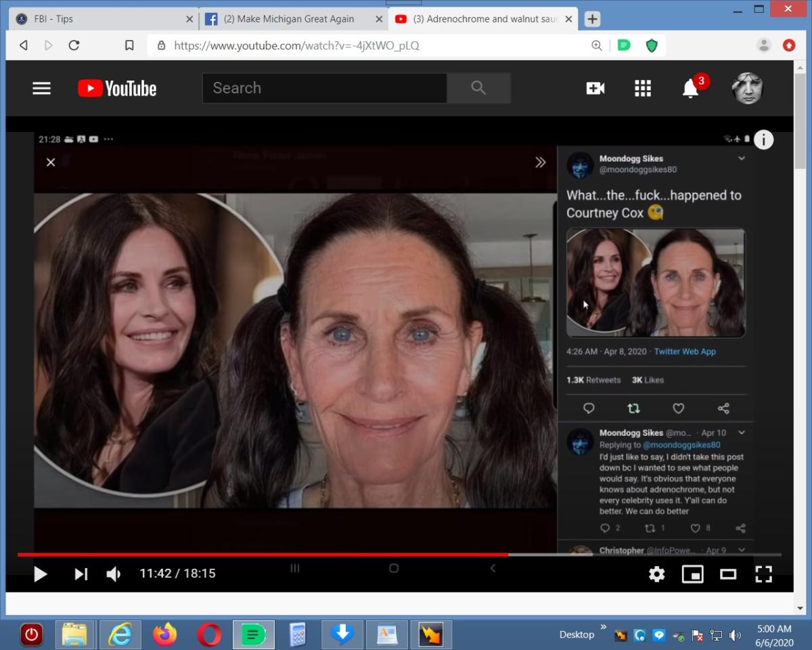This screenshot has height=650, width=812.
Task: Open video settings gear
Action: pos(656,574)
